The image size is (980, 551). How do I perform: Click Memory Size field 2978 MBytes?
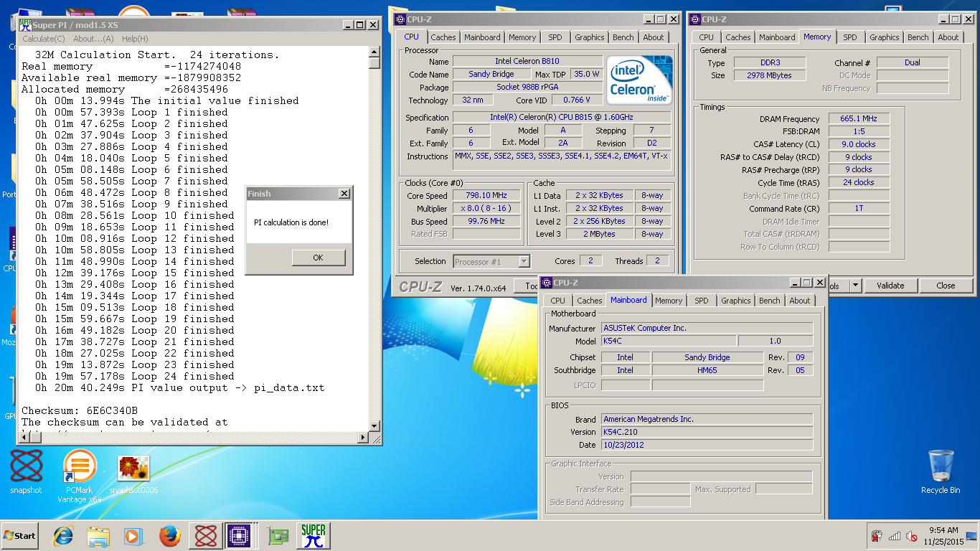[771, 75]
